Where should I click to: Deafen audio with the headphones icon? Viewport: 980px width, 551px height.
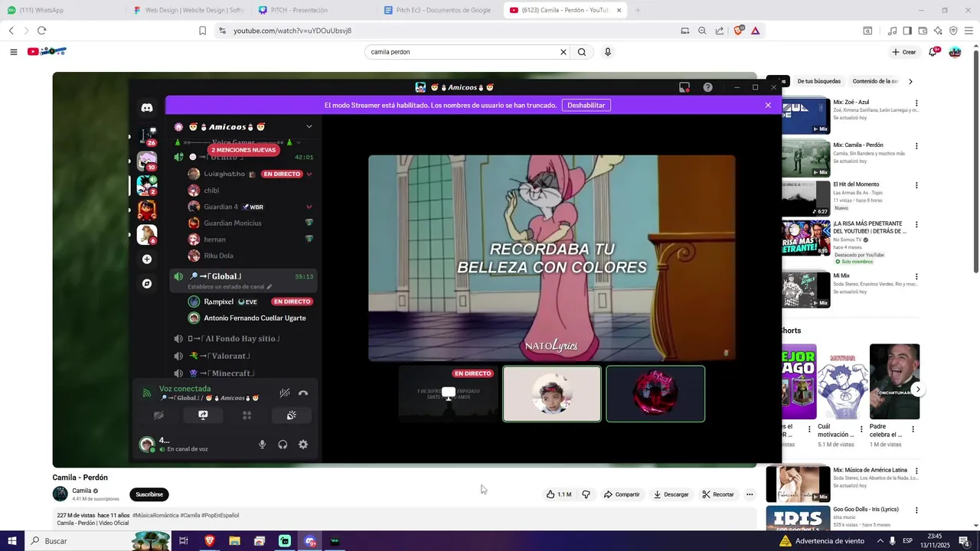283,445
